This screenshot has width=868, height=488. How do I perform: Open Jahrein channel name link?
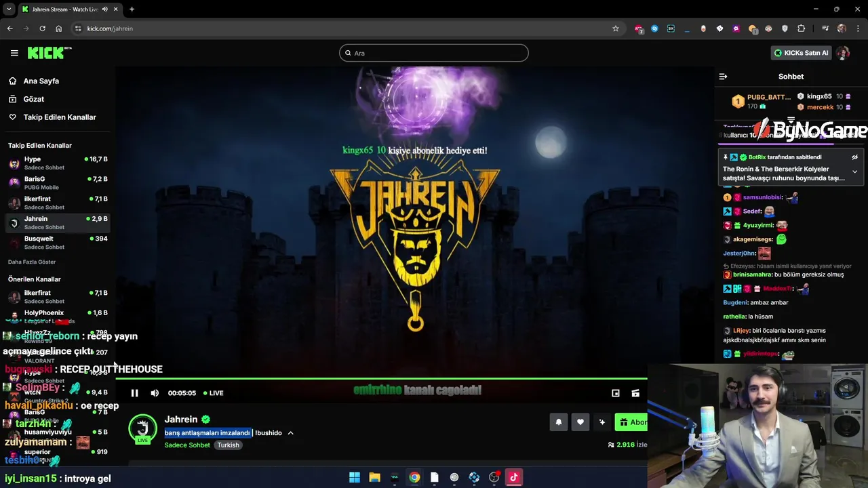tap(181, 420)
